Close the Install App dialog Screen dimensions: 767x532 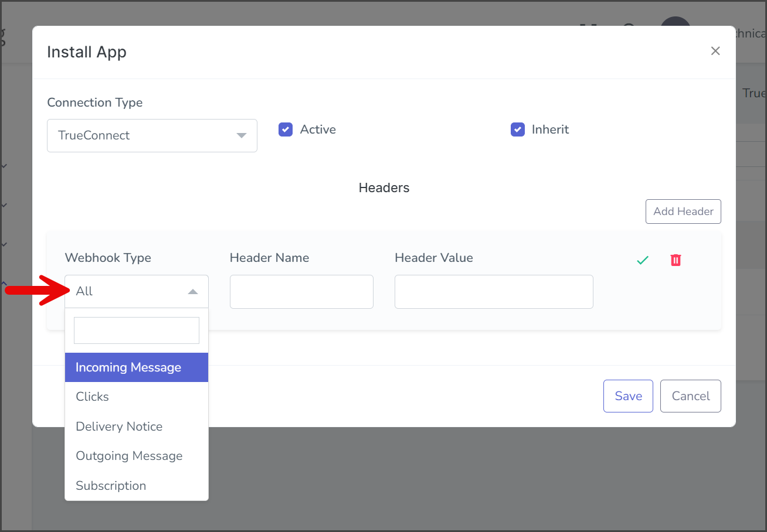point(715,51)
